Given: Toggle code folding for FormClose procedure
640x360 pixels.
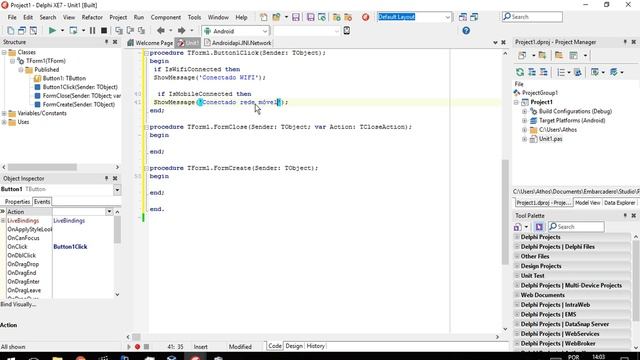Looking at the screenshot, I should tap(146, 127).
